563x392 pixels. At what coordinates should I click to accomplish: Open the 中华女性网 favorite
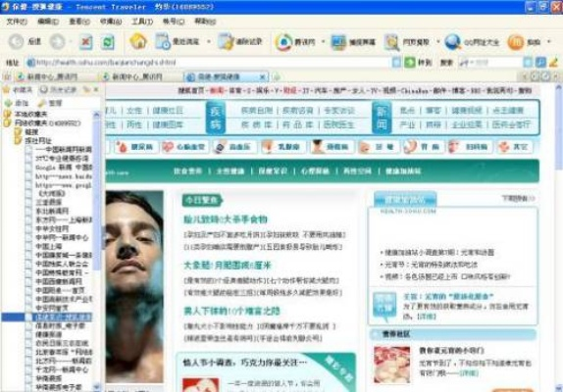pyautogui.click(x=52, y=228)
